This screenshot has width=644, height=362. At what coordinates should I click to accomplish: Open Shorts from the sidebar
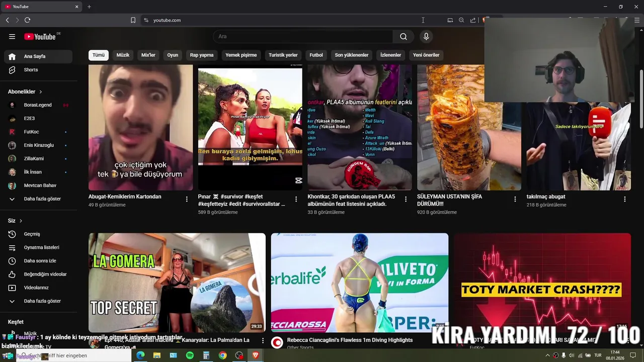click(x=38, y=70)
